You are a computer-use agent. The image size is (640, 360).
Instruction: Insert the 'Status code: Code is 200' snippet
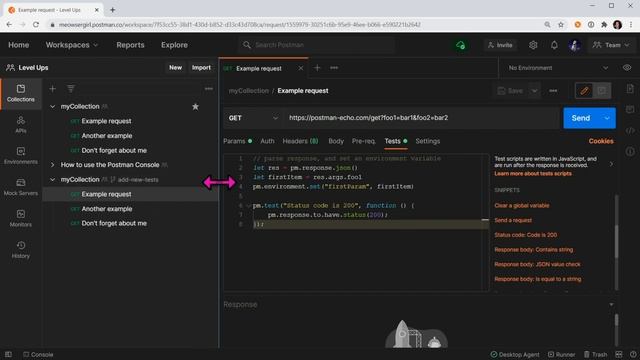tap(526, 235)
